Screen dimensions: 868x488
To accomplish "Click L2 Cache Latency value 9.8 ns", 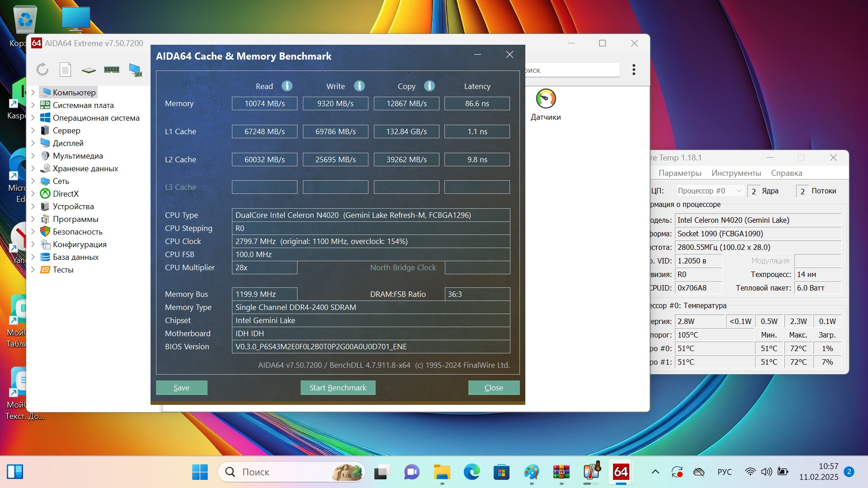I will 477,160.
